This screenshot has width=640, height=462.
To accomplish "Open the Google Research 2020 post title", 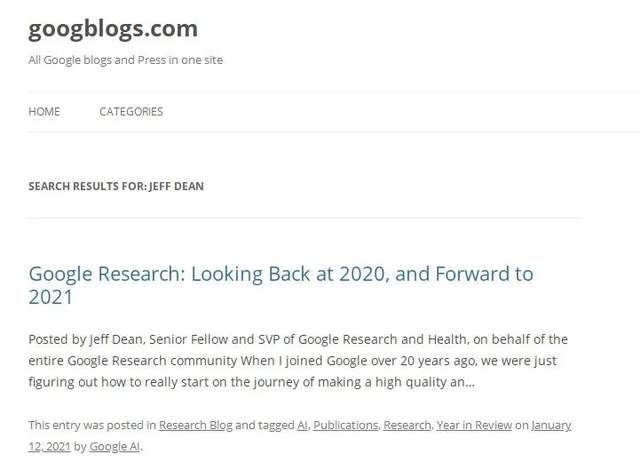I will click(281, 285).
